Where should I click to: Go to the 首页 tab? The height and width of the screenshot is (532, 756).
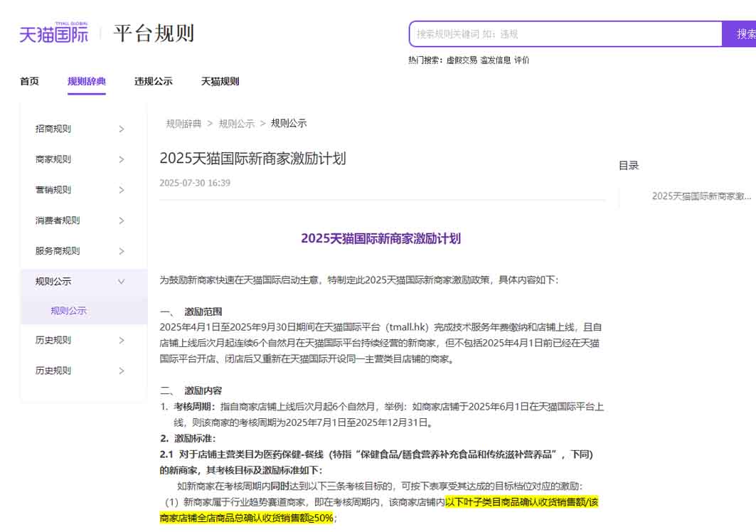click(29, 82)
